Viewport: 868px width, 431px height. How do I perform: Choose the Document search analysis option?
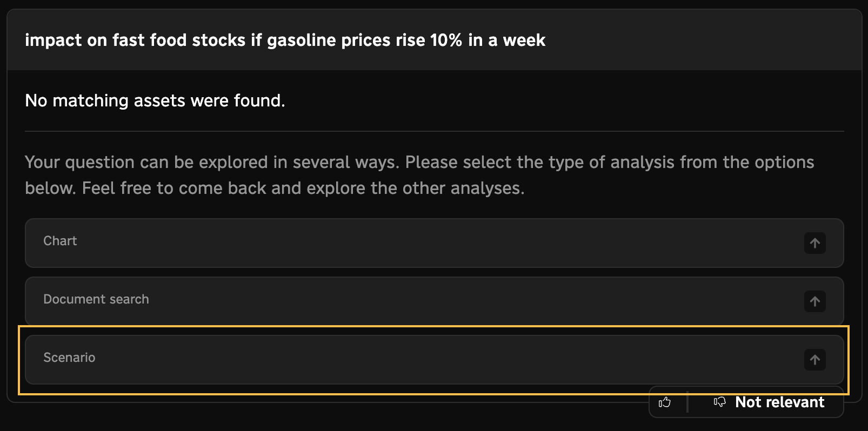(x=434, y=301)
